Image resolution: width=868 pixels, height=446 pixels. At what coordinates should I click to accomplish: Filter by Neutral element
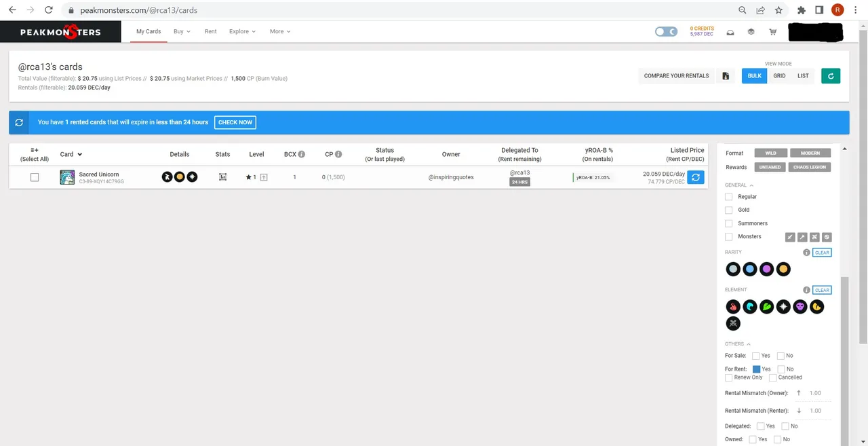tap(733, 324)
